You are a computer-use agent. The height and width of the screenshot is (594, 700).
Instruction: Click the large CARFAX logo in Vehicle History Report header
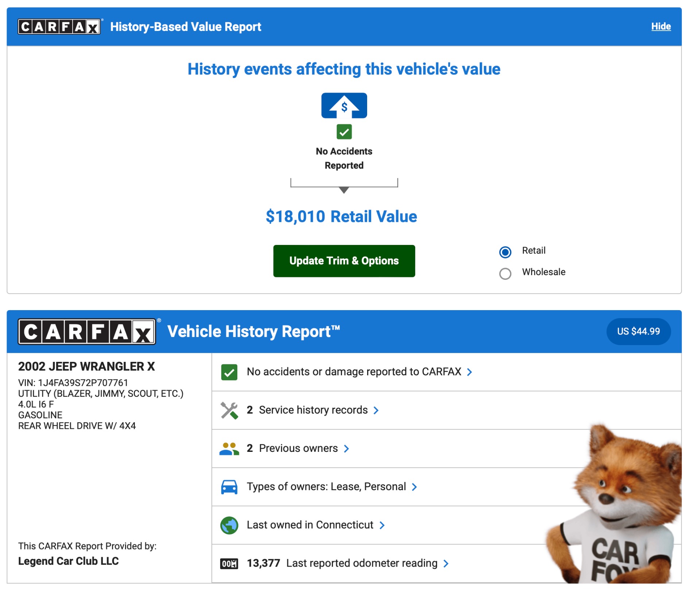pos(87,332)
